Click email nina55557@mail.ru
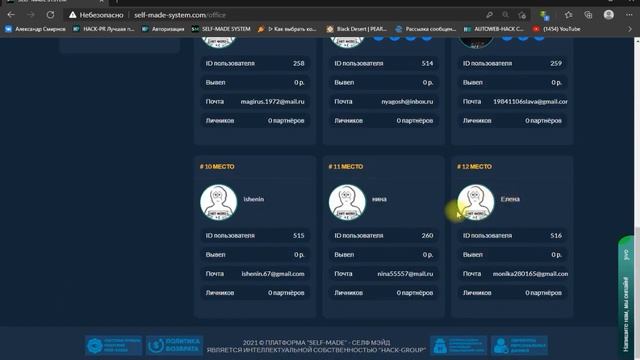 [405, 274]
